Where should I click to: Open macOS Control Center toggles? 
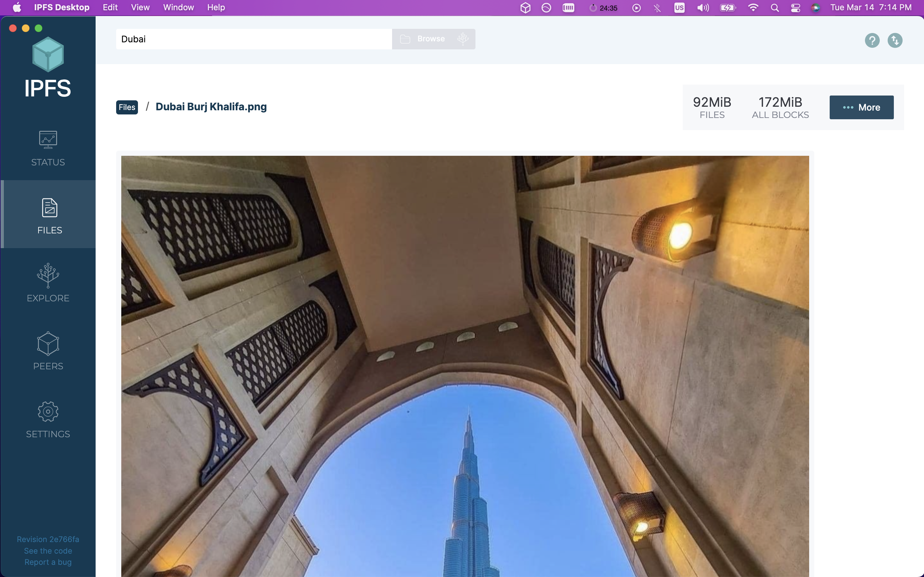pos(795,8)
